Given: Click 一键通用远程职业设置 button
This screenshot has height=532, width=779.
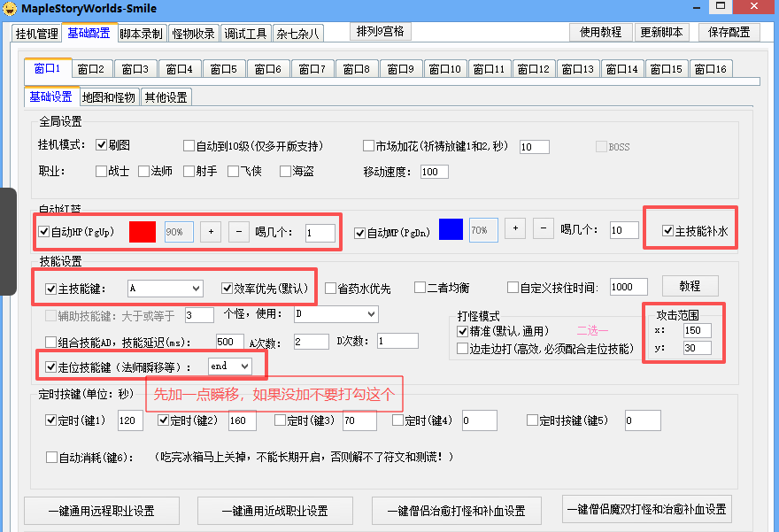Looking at the screenshot, I should click(x=102, y=511).
